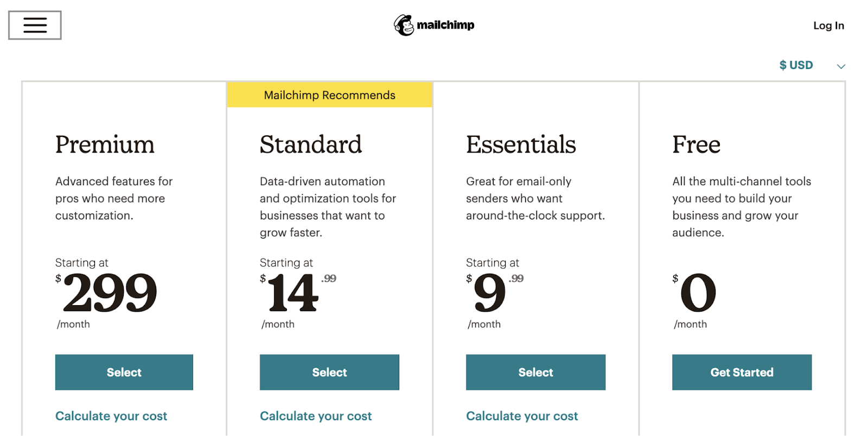The width and height of the screenshot is (868, 436).
Task: Click the Mailchimp monkey logo icon
Action: (404, 25)
